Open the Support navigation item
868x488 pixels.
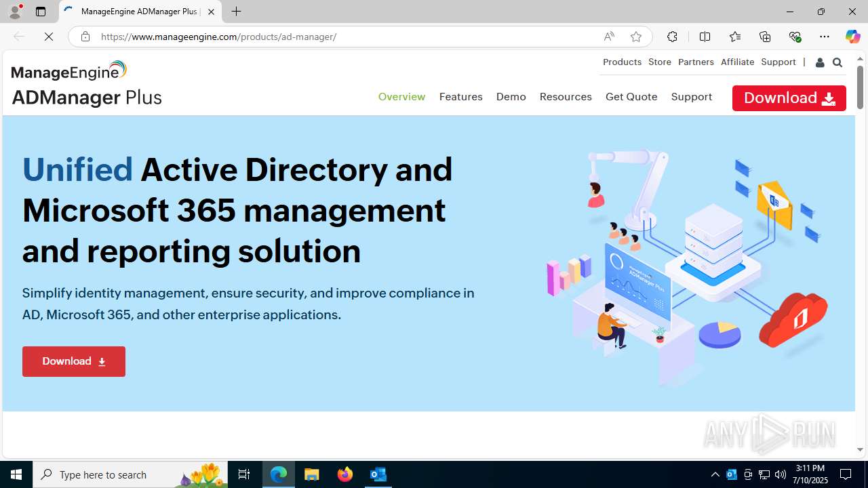point(691,97)
